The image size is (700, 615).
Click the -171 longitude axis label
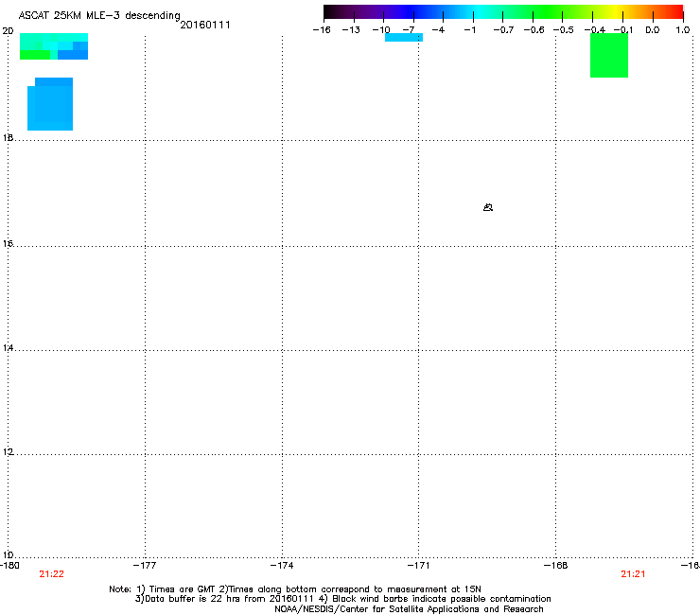418,566
